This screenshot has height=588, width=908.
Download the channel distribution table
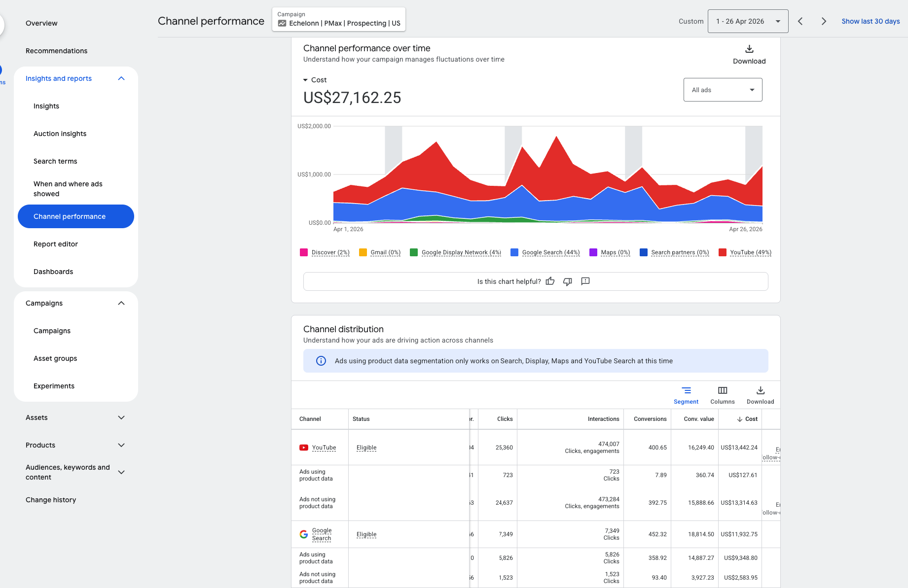click(x=760, y=395)
